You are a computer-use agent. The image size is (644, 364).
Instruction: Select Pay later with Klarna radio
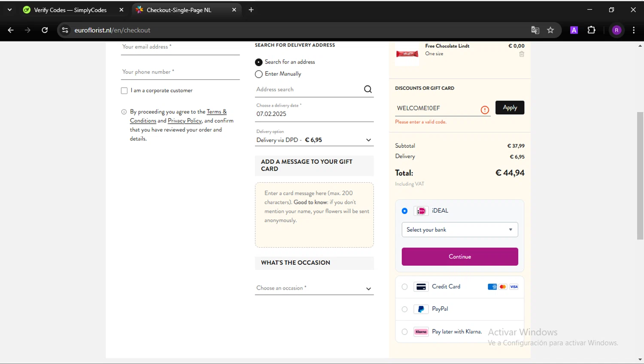tap(404, 332)
